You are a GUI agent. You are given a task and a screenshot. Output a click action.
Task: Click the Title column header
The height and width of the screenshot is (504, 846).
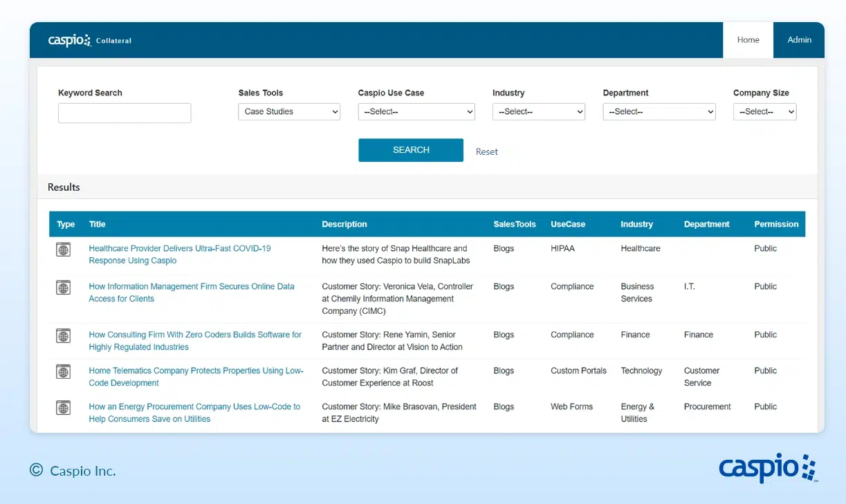click(x=97, y=224)
